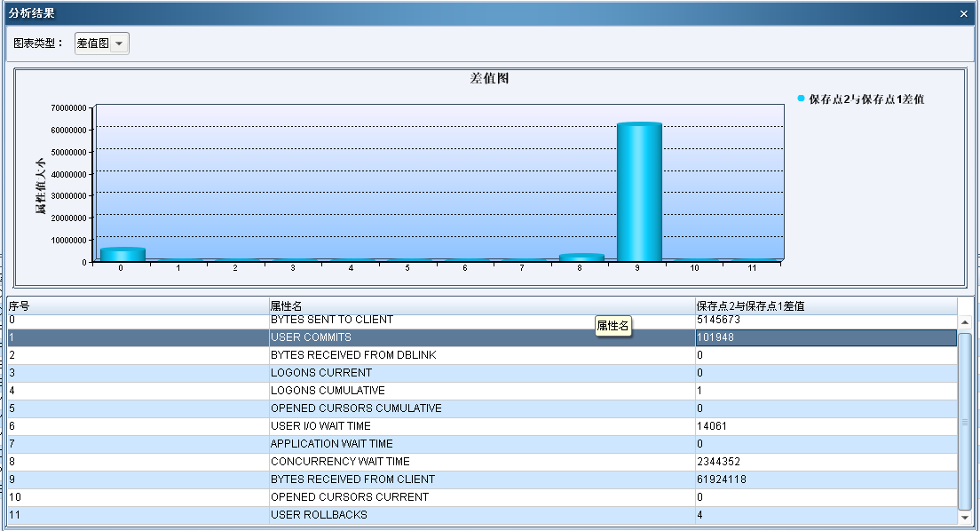Close the 分析结果 dialog window
Screen dimensions: 980x531
(x=964, y=13)
